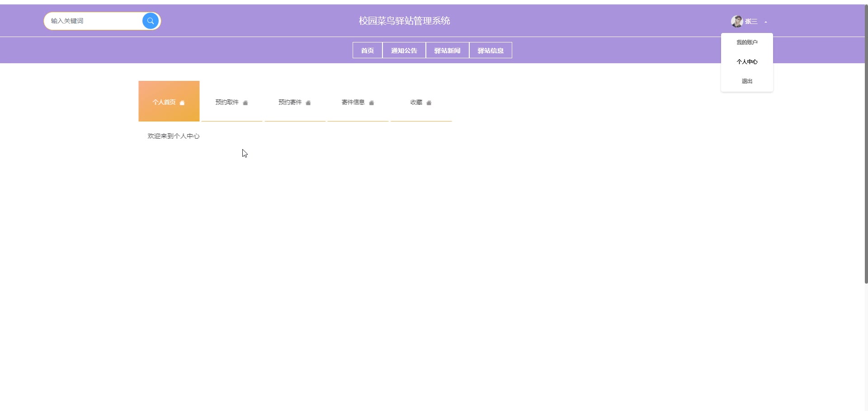Screen dimensions: 868x411
Task: Click the blue search magnifier button
Action: (x=151, y=21)
